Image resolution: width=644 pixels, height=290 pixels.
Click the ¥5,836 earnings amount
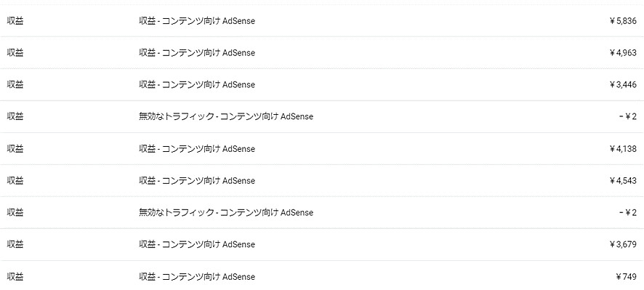coord(623,21)
